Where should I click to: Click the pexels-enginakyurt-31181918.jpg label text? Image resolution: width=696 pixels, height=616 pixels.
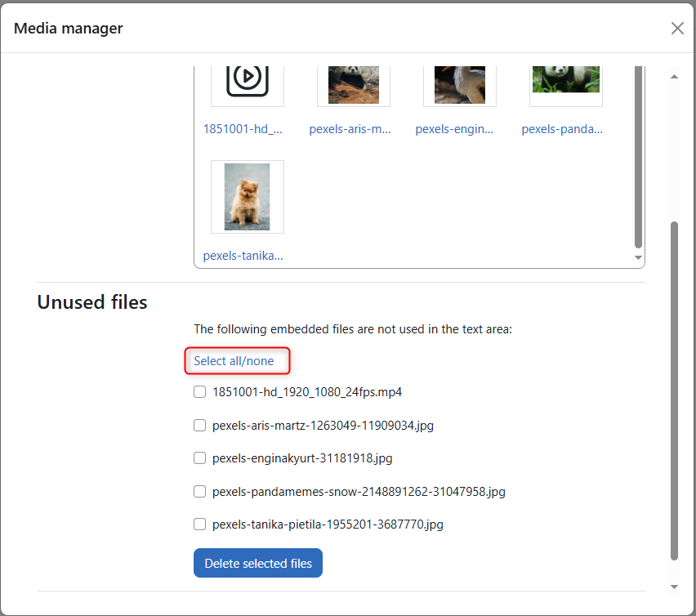tap(302, 458)
